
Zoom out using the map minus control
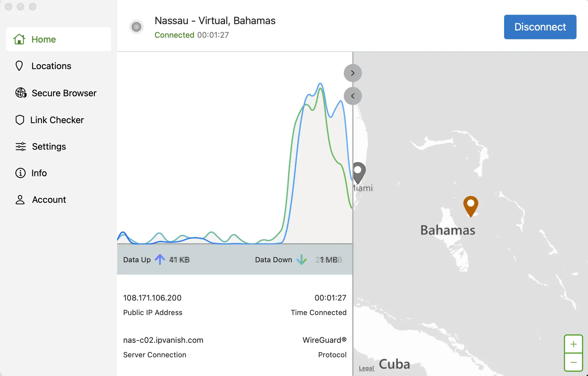point(574,363)
